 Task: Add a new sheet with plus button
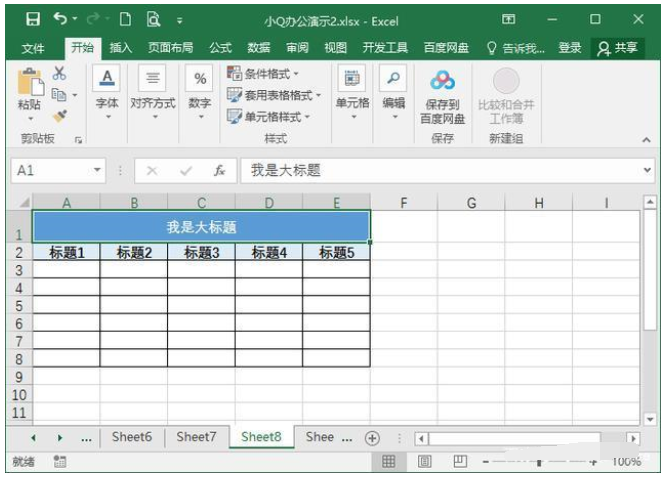coord(372,437)
